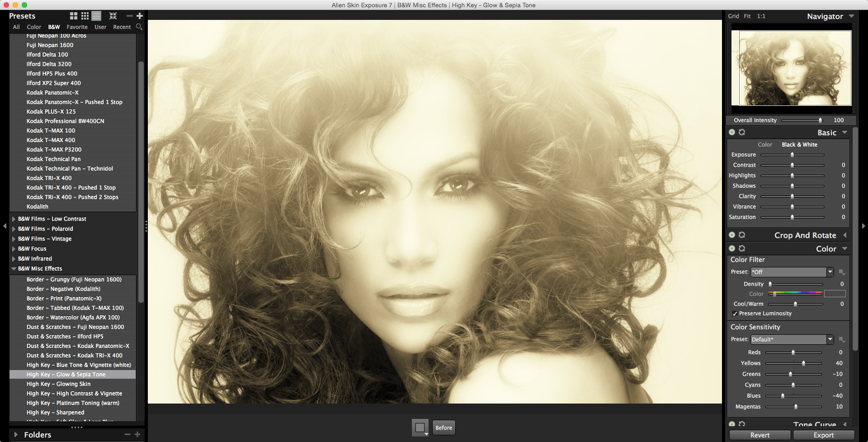
Task: Collapse the right panel with edge arrow
Action: [x=863, y=226]
